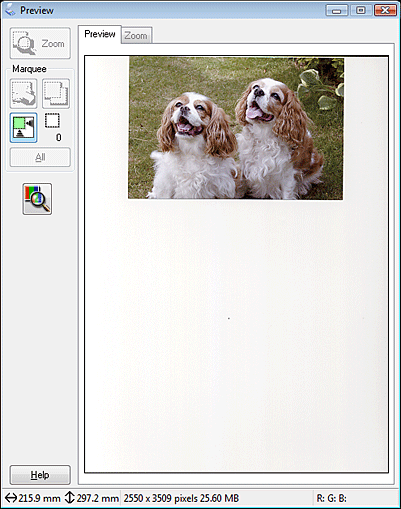
Task: Close the Preview window
Action: point(385,10)
